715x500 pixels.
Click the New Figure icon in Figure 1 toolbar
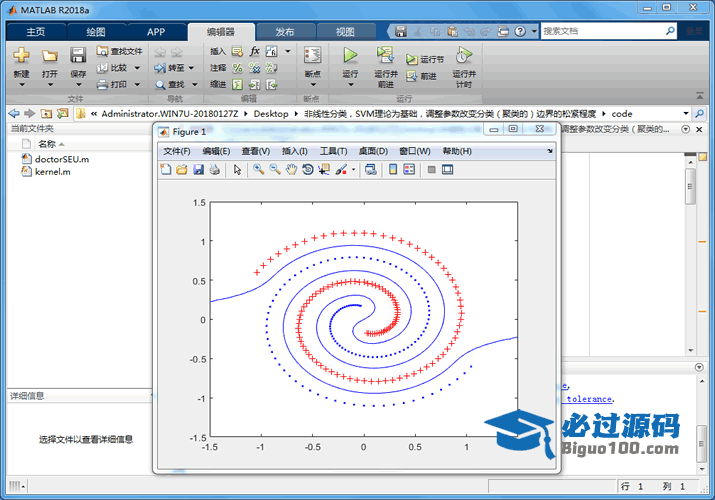click(x=166, y=170)
